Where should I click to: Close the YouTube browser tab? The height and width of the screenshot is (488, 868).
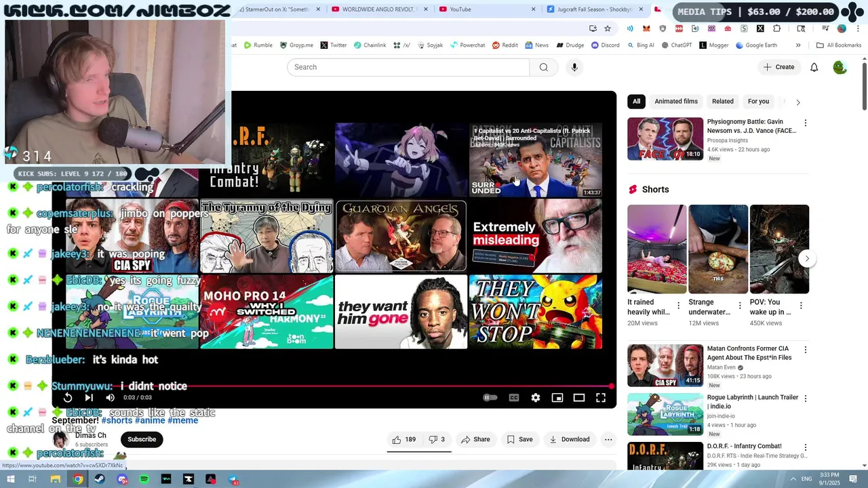tap(533, 9)
